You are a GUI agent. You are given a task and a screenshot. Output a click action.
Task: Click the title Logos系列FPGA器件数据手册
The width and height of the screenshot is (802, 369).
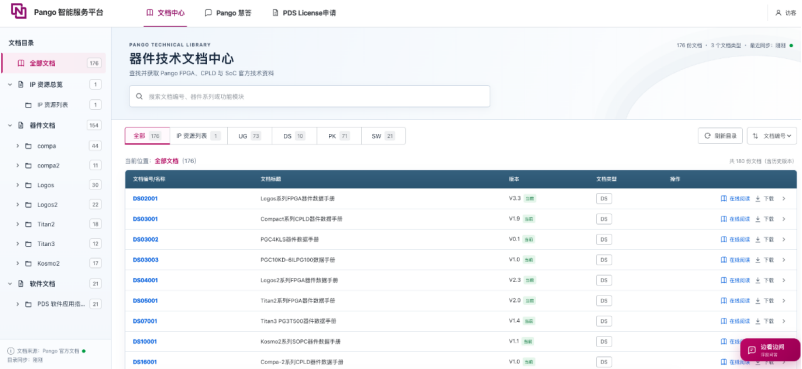point(298,199)
